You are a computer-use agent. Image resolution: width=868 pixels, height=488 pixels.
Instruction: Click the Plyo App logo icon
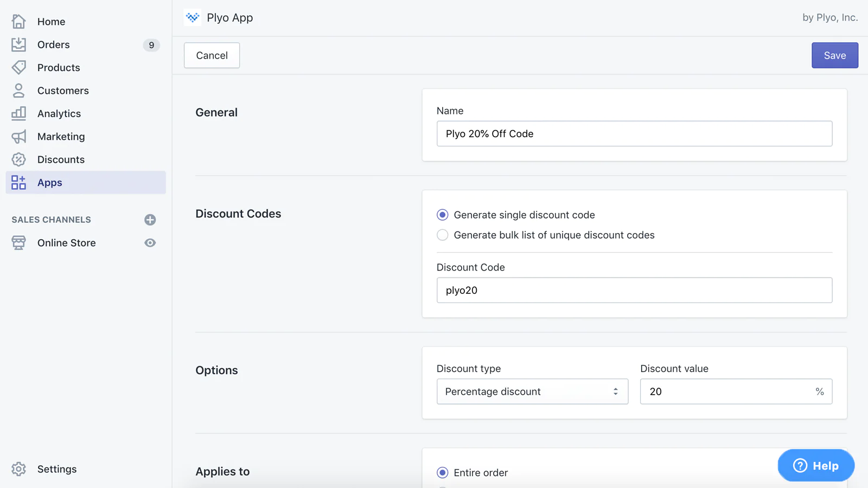192,18
